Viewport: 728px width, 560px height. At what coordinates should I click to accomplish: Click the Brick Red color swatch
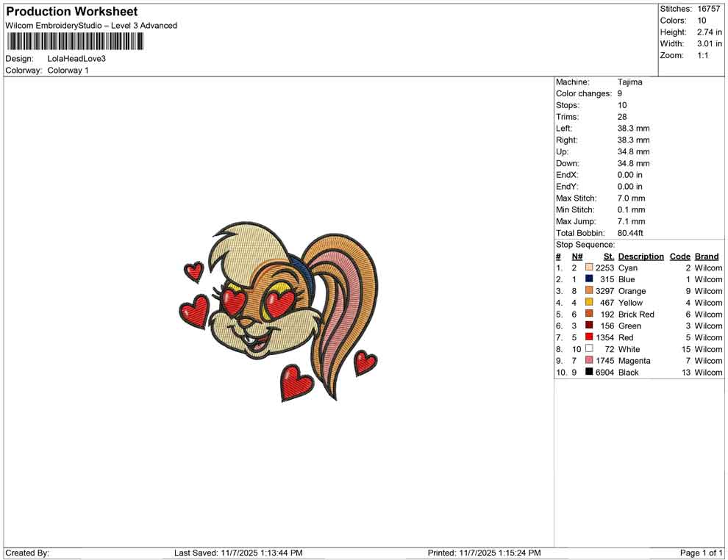point(589,315)
